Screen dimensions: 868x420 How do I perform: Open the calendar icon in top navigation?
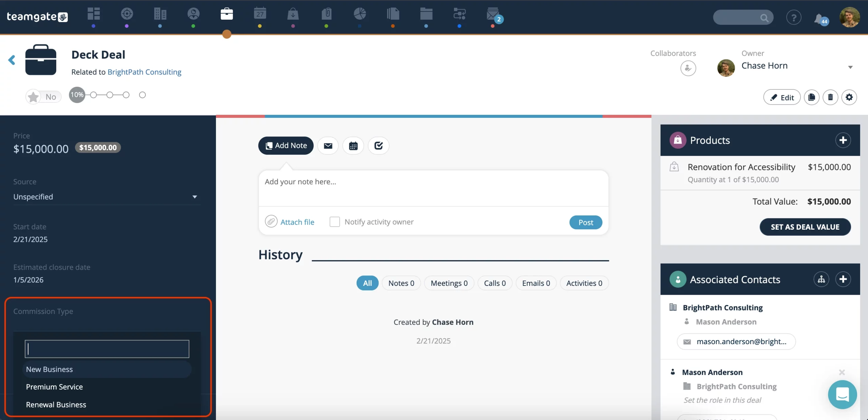260,14
